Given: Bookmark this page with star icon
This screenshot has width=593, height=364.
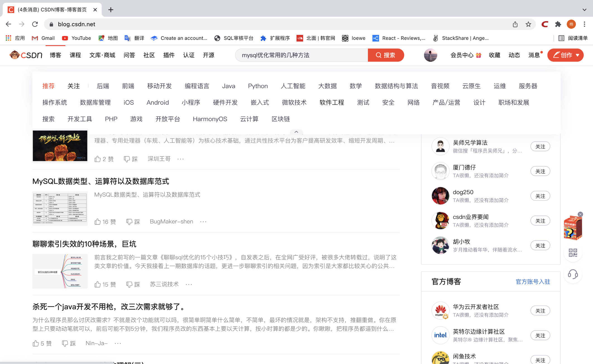Looking at the screenshot, I should (528, 24).
